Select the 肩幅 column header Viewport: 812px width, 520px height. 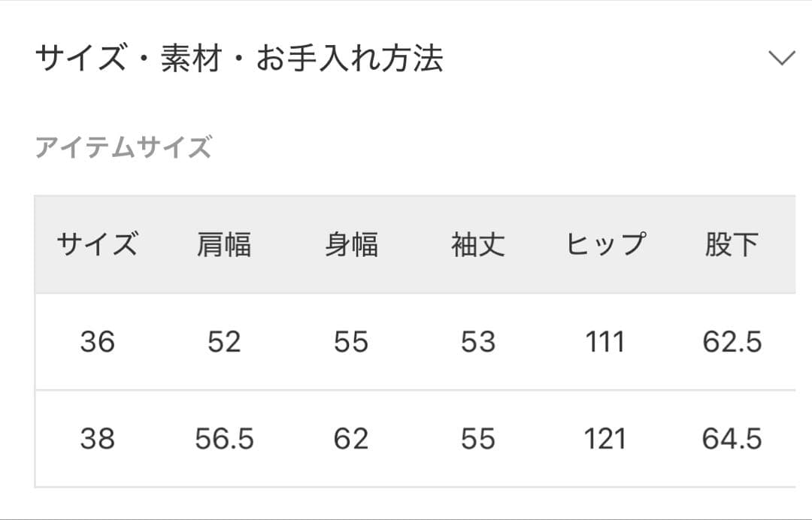[x=224, y=245]
